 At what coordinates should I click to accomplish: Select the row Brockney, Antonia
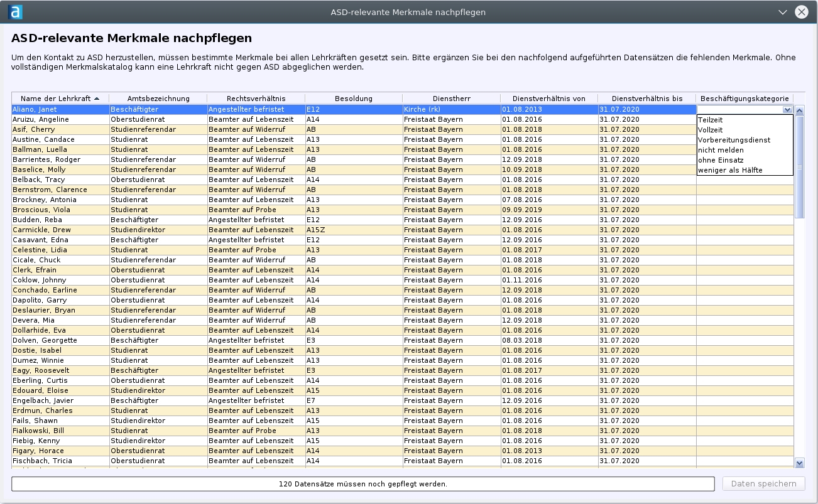point(403,200)
